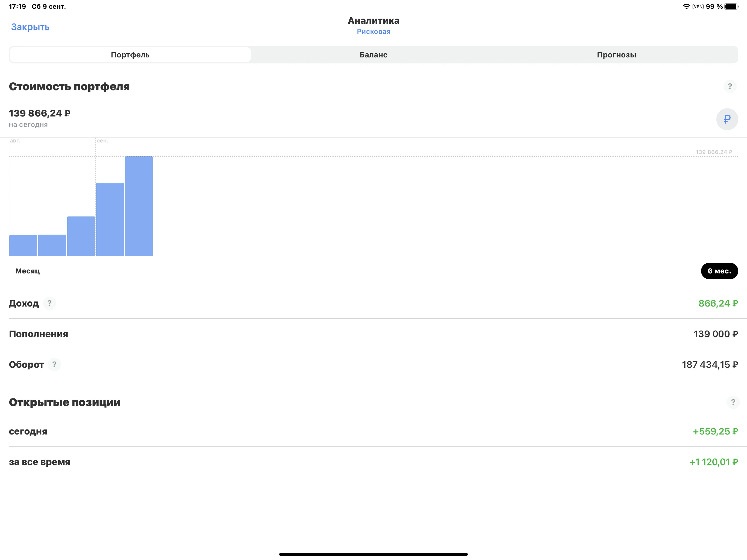Tap the first September chart bar

110,219
